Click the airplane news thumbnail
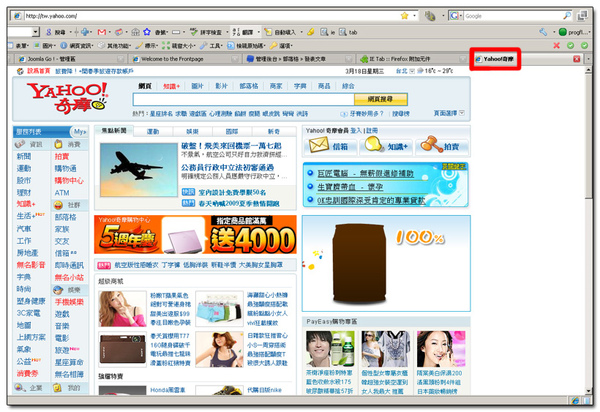This screenshot has width=600, height=412. click(139, 170)
